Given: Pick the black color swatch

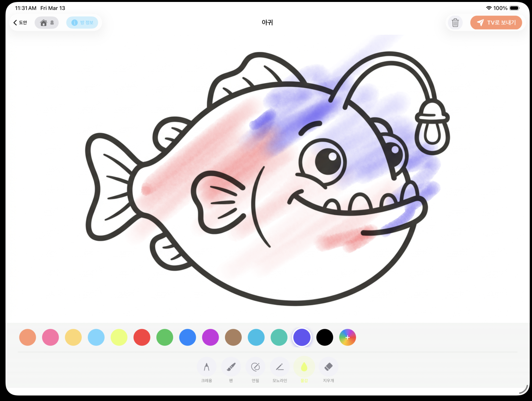Looking at the screenshot, I should tap(325, 337).
